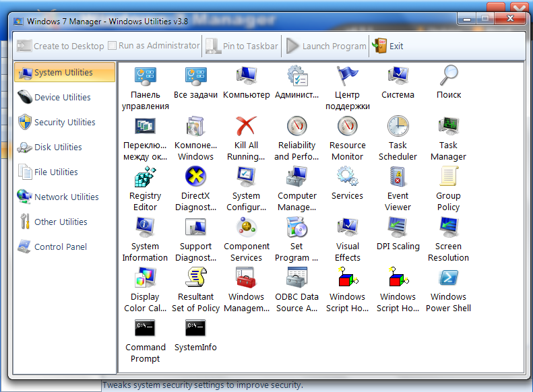Image resolution: width=533 pixels, height=392 pixels.
Task: Switch to Security Utilities category
Action: tap(64, 122)
